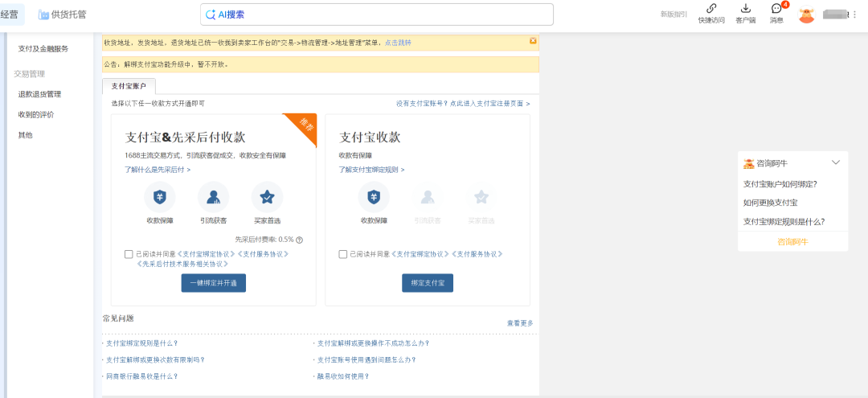Click 收款保障 shield icon in 支付宝收款 card

coord(374,197)
